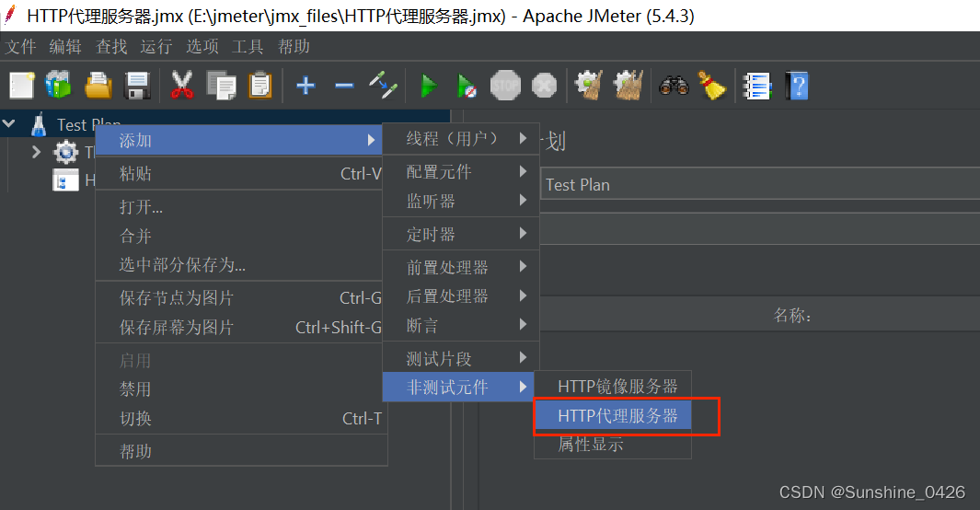Expand 定时器 submenu
This screenshot has width=980, height=510.
tap(461, 234)
